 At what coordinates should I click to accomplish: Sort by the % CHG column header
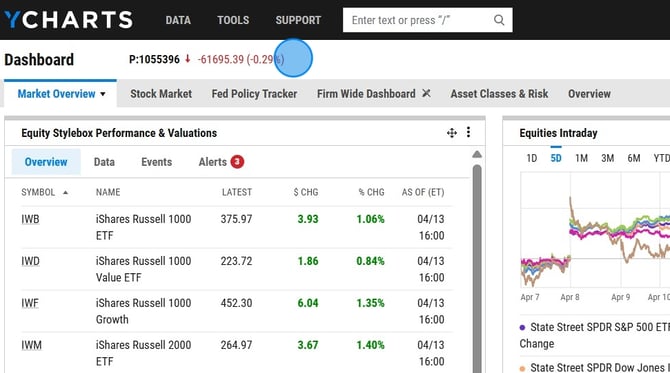pyautogui.click(x=372, y=192)
